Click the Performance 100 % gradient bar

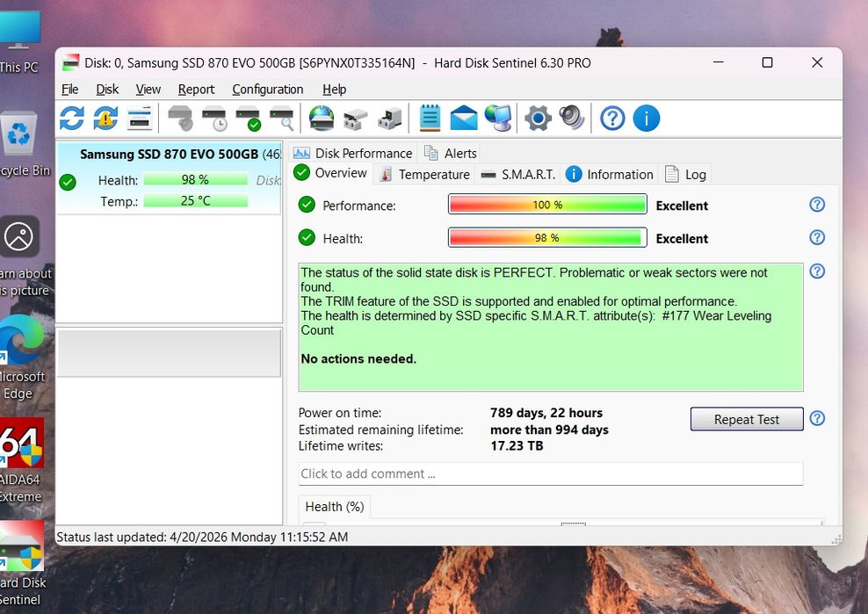(x=547, y=205)
